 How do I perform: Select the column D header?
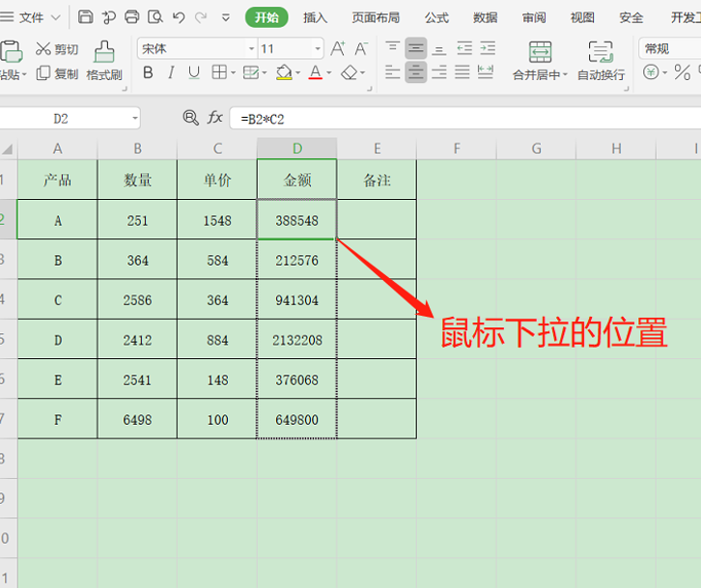click(x=296, y=149)
